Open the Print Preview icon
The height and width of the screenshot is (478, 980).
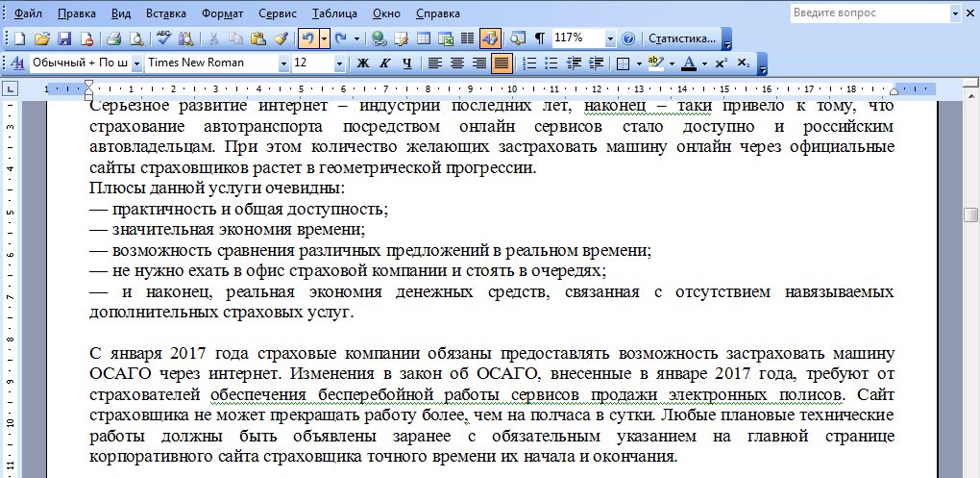click(x=136, y=38)
